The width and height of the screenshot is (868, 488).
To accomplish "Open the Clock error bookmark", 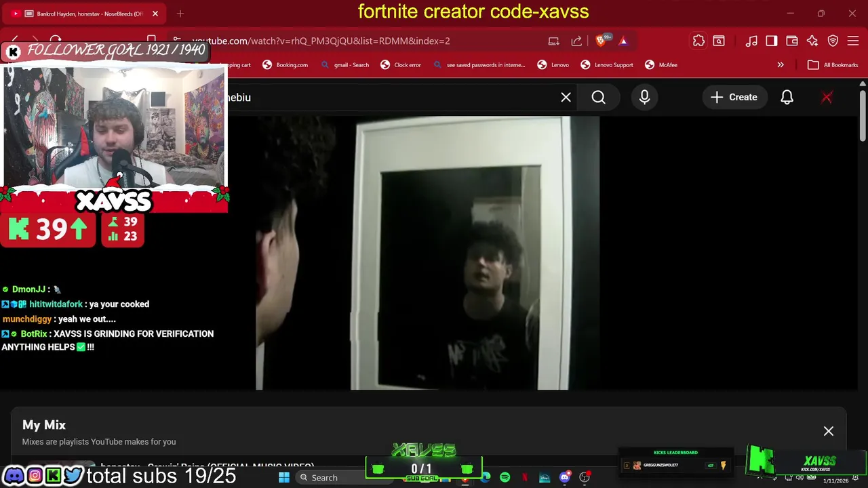I will click(401, 65).
